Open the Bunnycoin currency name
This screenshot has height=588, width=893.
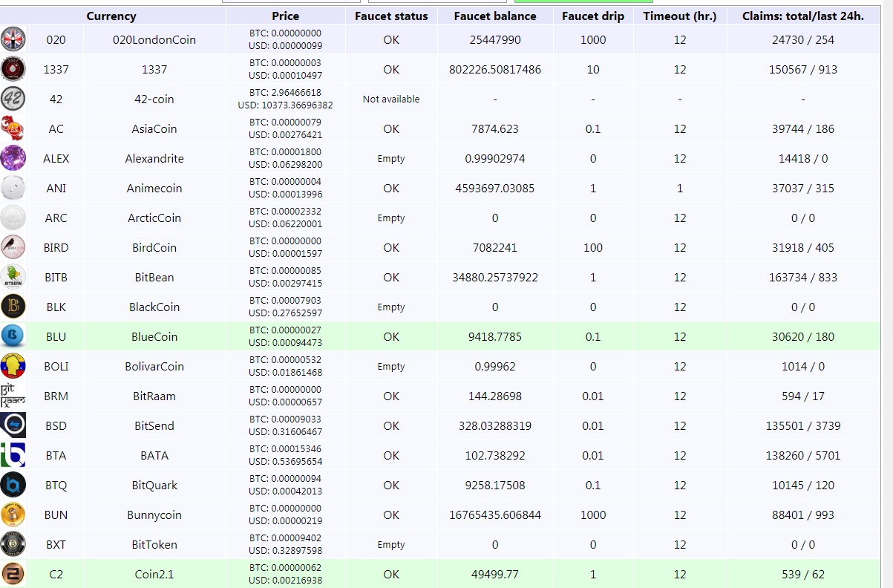pyautogui.click(x=154, y=514)
